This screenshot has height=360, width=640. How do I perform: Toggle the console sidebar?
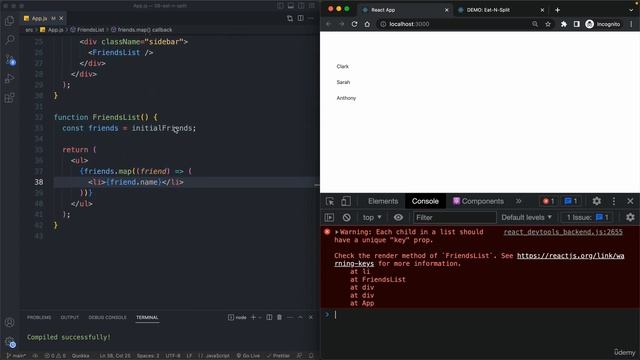click(x=329, y=218)
